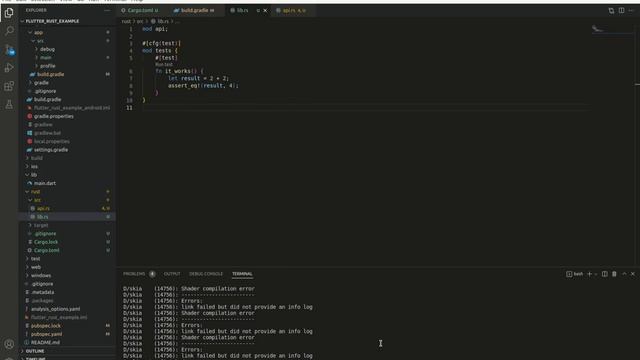
Task: Kill terminal with trash icon
Action: click(614, 274)
